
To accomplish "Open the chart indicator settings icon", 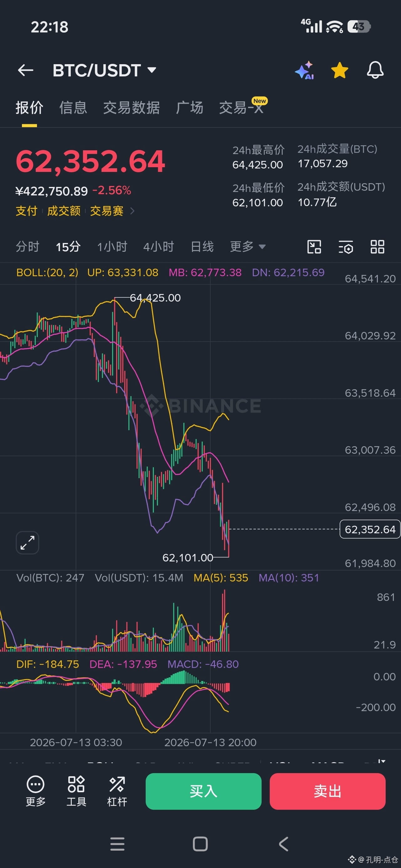I will click(x=346, y=247).
